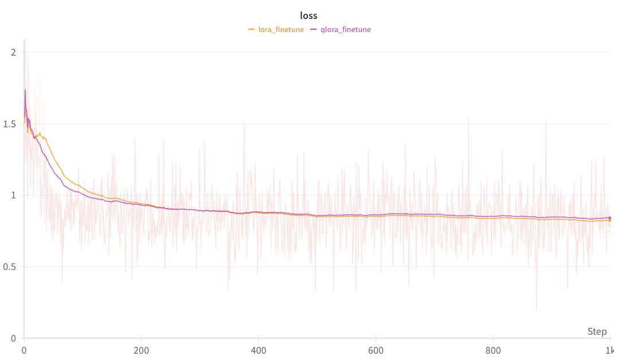Click the "Step" x-axis label
Image resolution: width=630 pixels, height=364 pixels.
click(x=597, y=332)
